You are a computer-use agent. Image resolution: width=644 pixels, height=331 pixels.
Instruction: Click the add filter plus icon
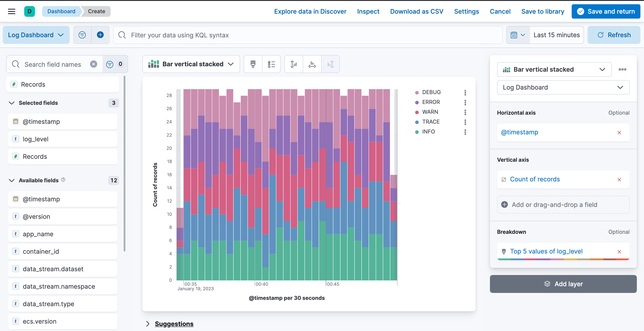click(x=100, y=35)
